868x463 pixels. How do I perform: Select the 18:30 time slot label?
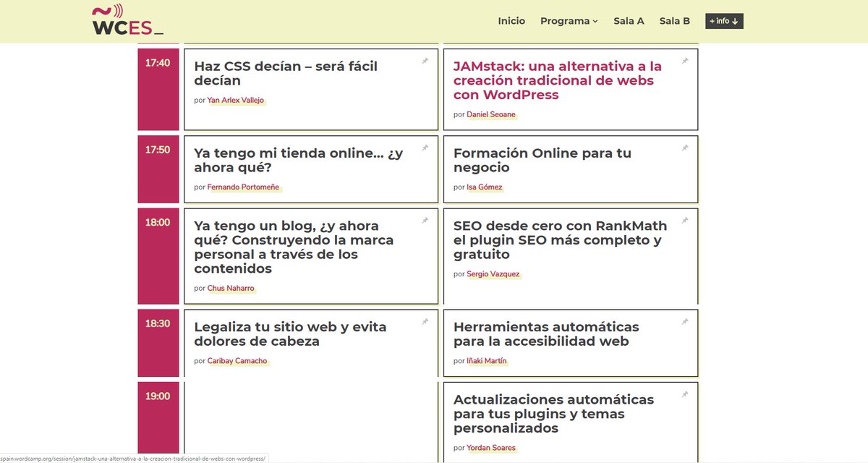pos(158,323)
